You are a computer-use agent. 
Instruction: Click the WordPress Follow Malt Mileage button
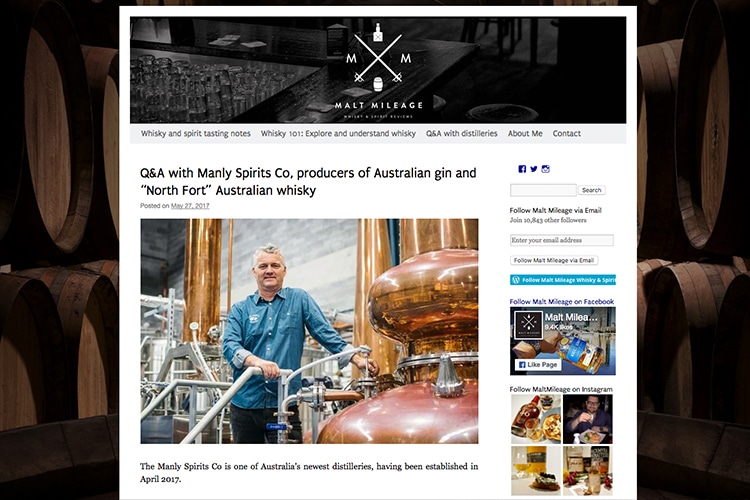[x=562, y=280]
